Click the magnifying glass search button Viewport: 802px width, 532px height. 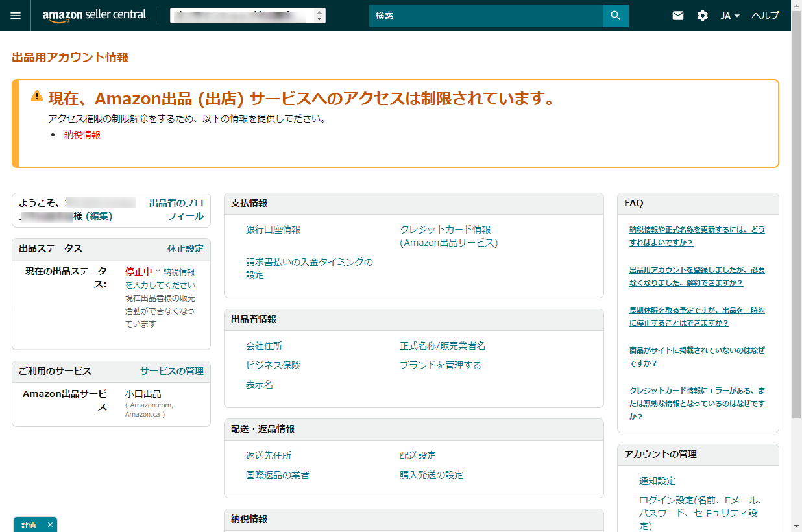615,16
